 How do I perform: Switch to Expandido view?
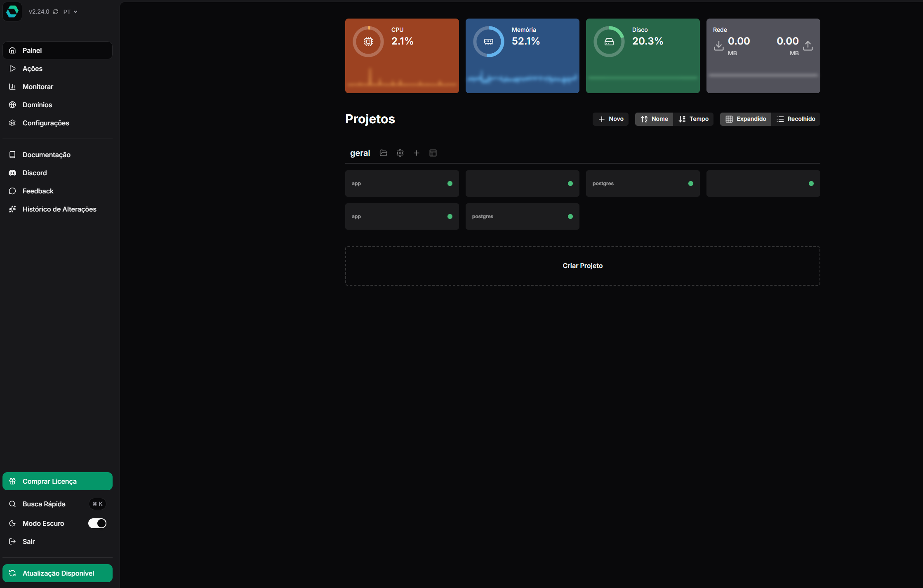[746, 119]
